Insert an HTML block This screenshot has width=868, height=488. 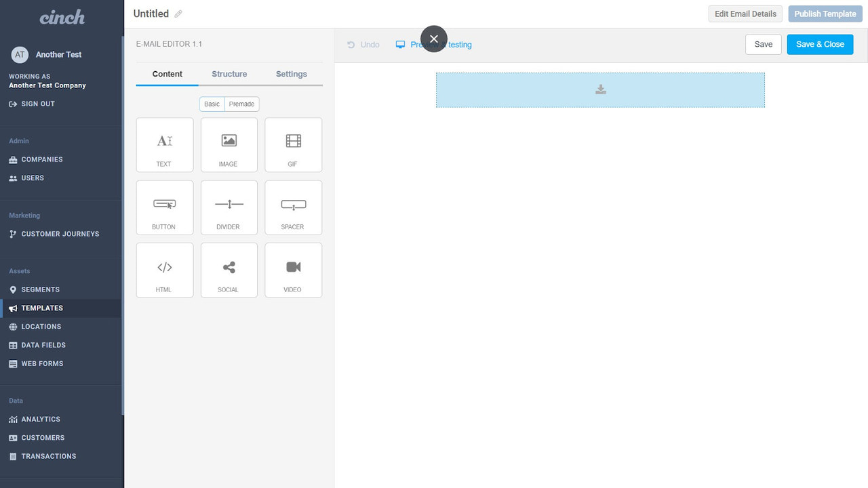164,270
